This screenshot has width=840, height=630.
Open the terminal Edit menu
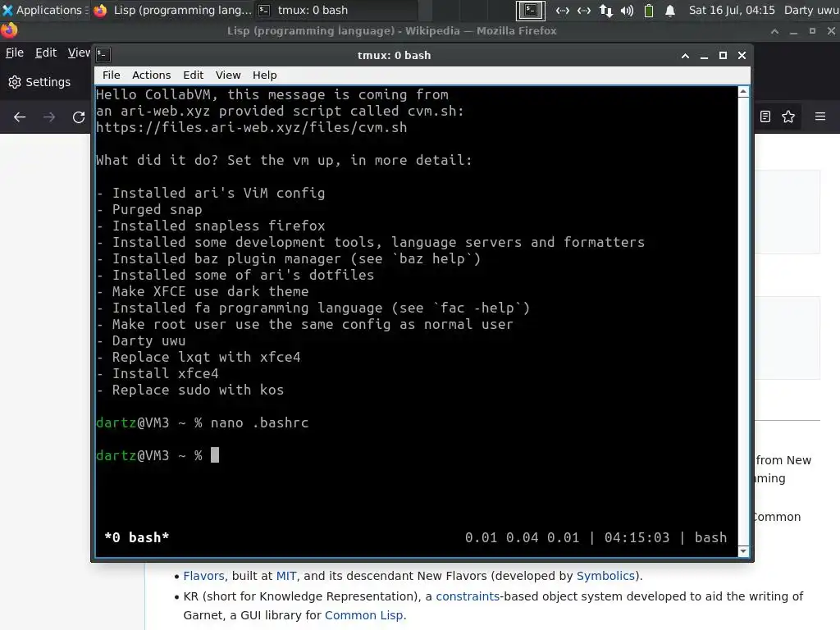tap(193, 75)
